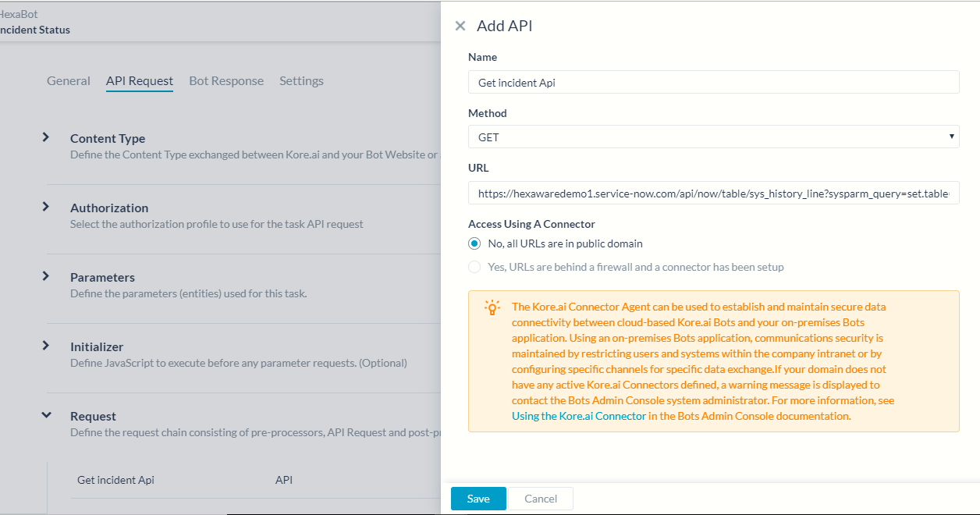Close the Add API panel
The height and width of the screenshot is (515, 980).
coord(460,26)
